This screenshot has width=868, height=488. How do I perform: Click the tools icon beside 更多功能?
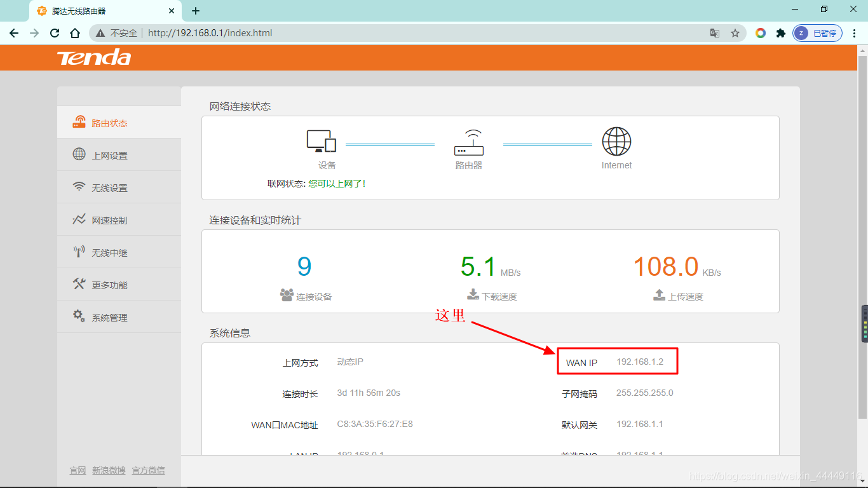[x=79, y=284]
